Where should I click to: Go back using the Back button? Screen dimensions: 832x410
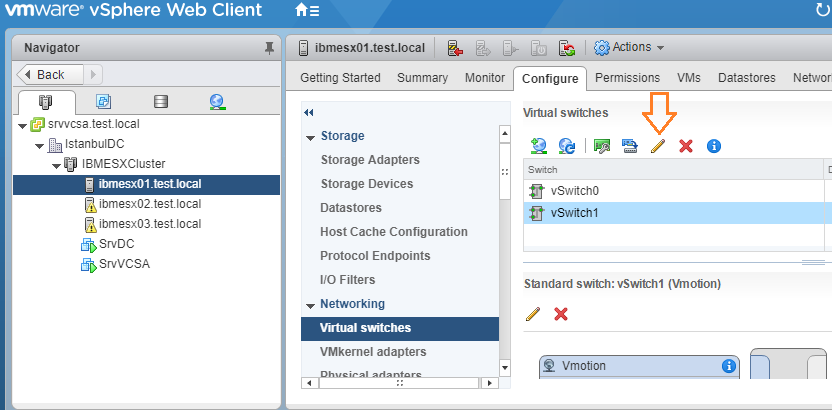pyautogui.click(x=50, y=75)
